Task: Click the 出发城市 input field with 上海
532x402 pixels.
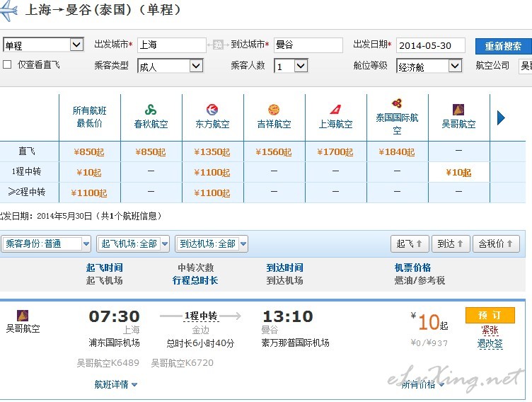Action: (172, 45)
